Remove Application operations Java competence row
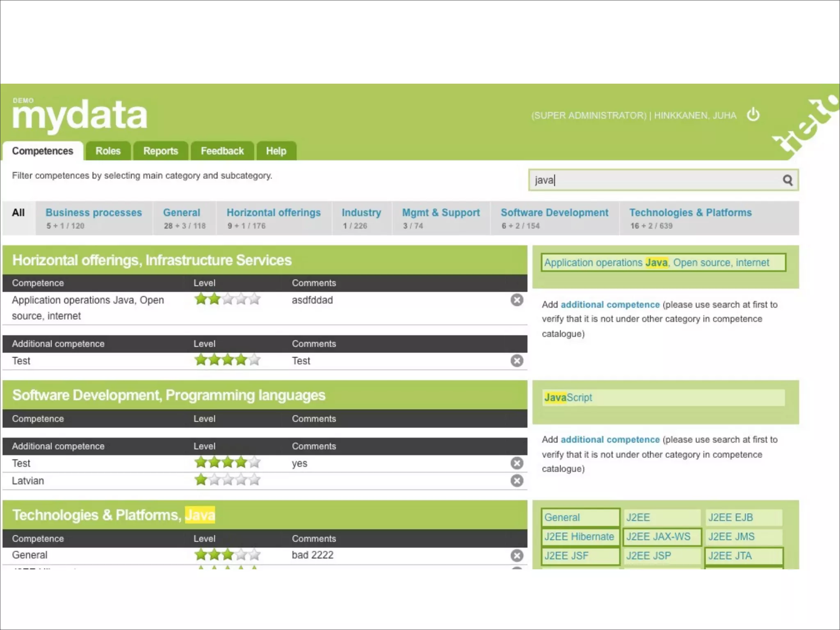 point(517,300)
